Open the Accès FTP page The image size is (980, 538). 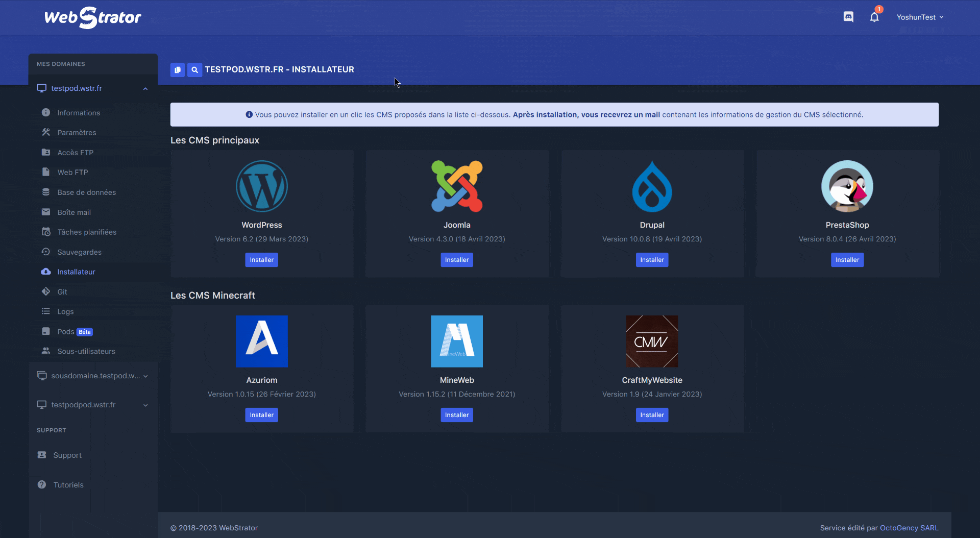click(x=76, y=153)
